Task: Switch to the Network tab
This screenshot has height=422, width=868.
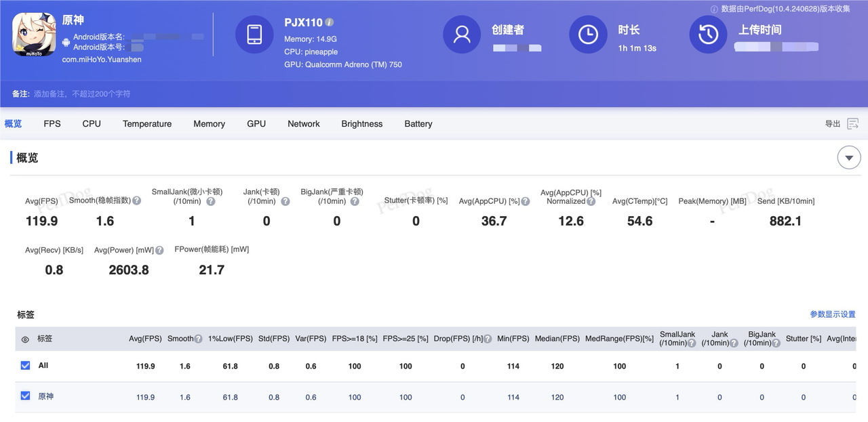Action: [304, 123]
